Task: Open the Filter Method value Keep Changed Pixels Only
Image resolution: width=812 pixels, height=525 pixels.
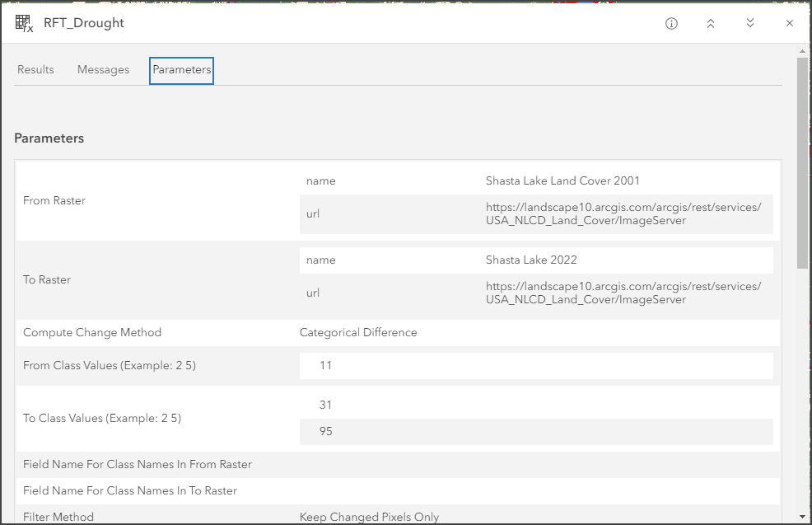Action: [371, 517]
